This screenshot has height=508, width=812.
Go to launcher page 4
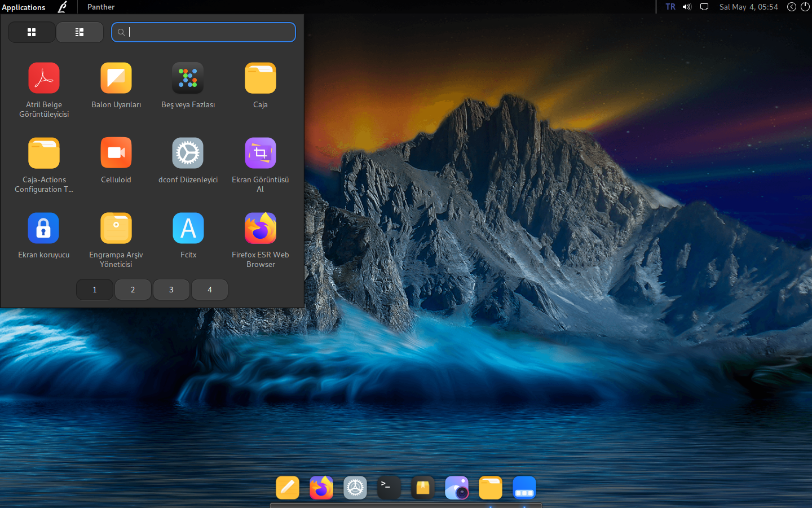(210, 290)
